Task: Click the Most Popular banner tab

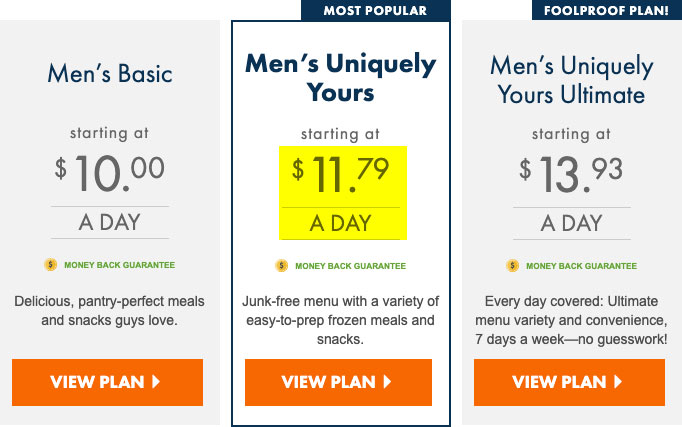Action: click(x=376, y=10)
